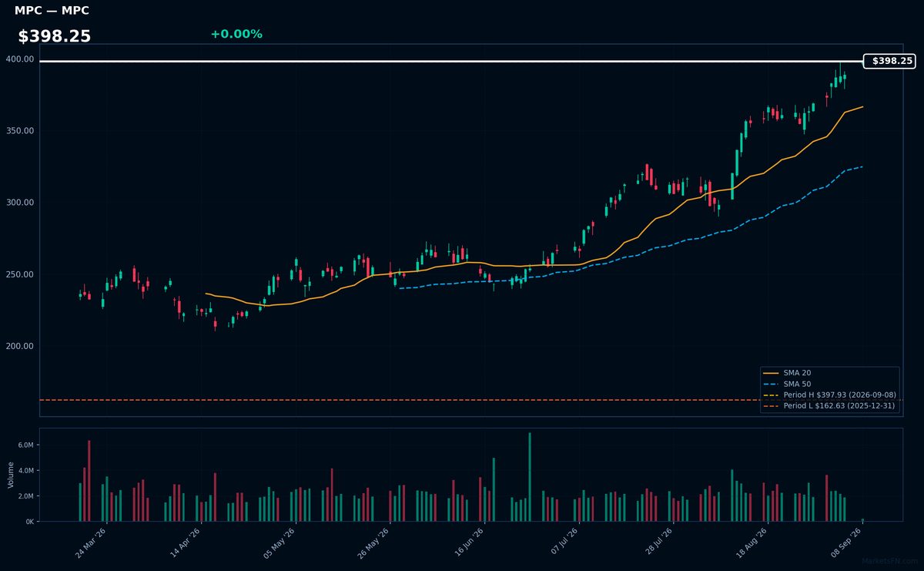Click the MPC — MPC chart title
Viewport: 924px width, 571px height.
52,11
